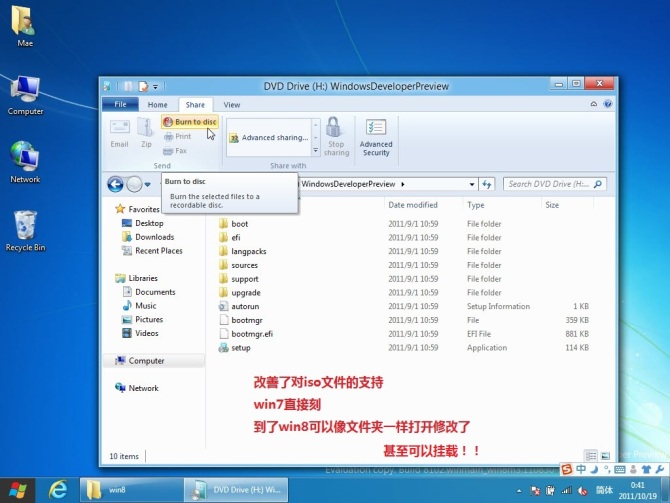Choose Advanced sharing... in Share with list
670x503 pixels.
269,138
